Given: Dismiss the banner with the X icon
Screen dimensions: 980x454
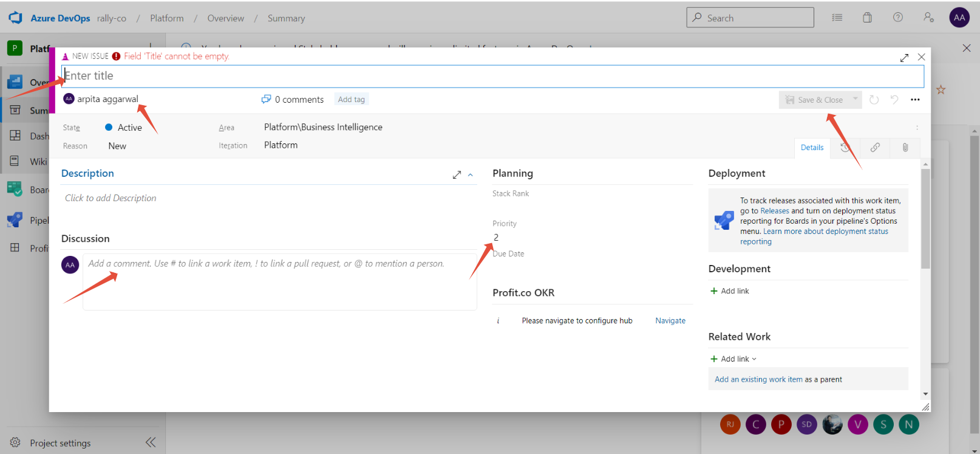Looking at the screenshot, I should click(967, 48).
